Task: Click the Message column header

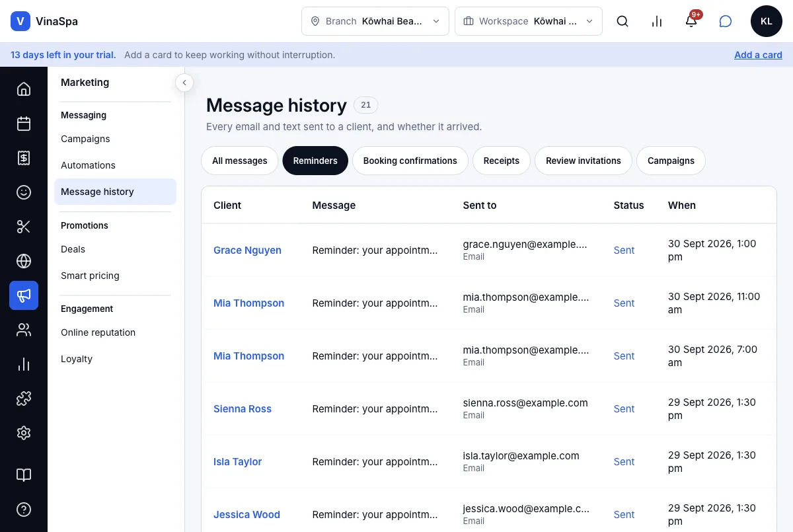Action: 334,205
